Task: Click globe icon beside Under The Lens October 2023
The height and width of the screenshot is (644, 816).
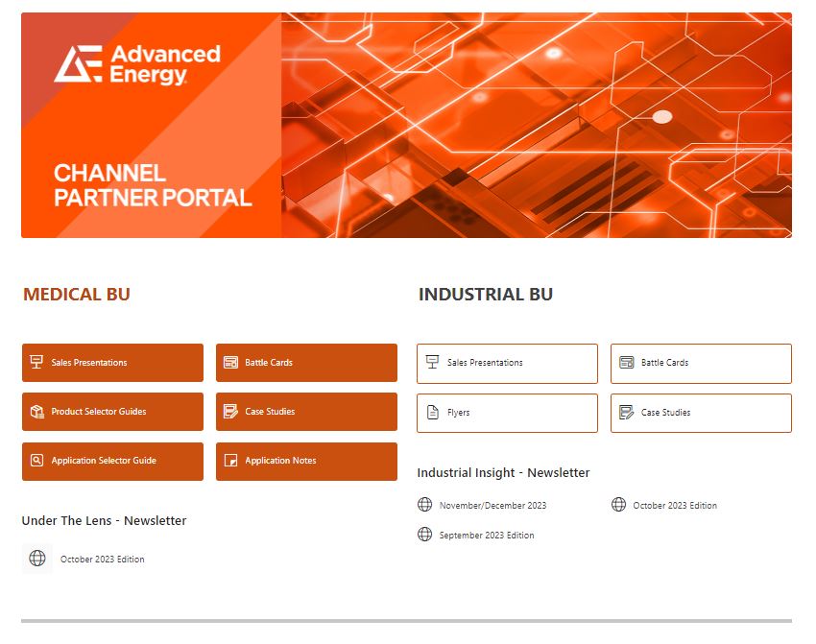Action: pos(36,559)
